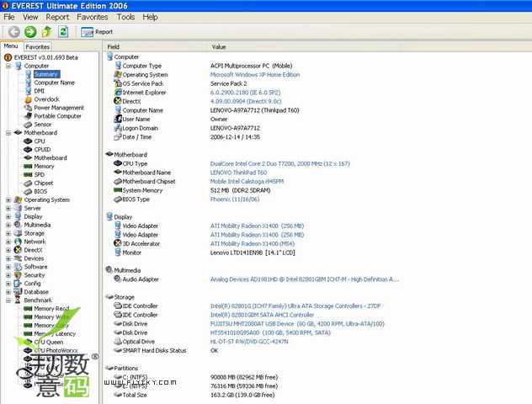Expand the Storage tree node
Image resolution: width=532 pixels, height=404 pixels.
8,233
